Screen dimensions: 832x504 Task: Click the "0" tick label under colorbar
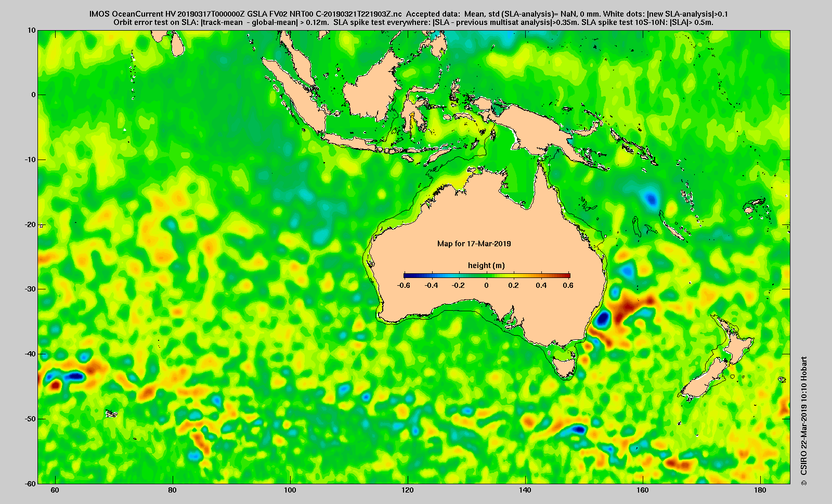click(x=487, y=285)
